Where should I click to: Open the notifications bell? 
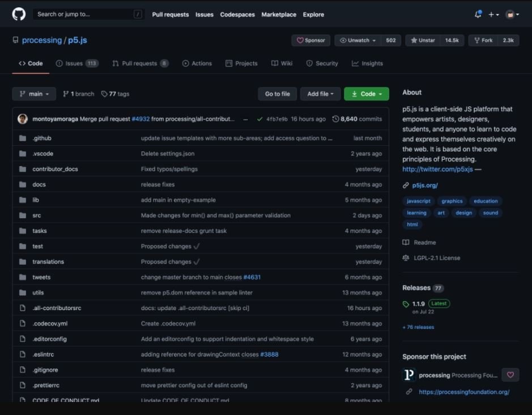coord(478,14)
